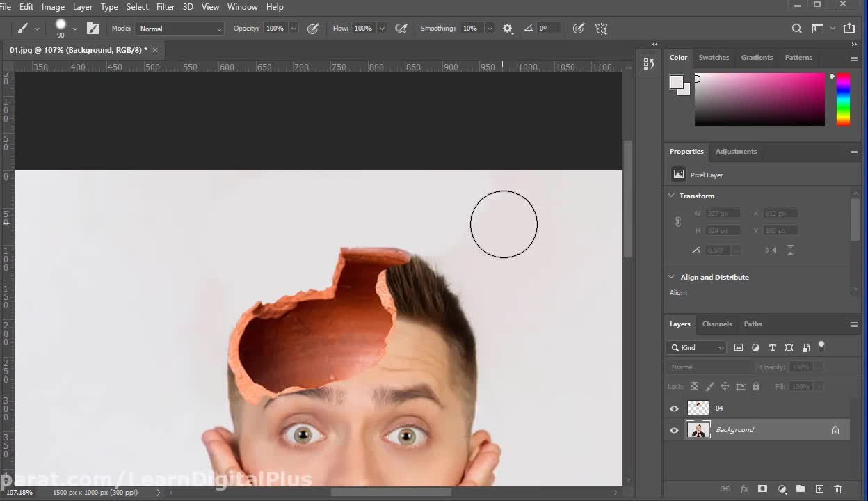The width and height of the screenshot is (868, 501).
Task: Hide the 04 layer
Action: click(x=674, y=408)
